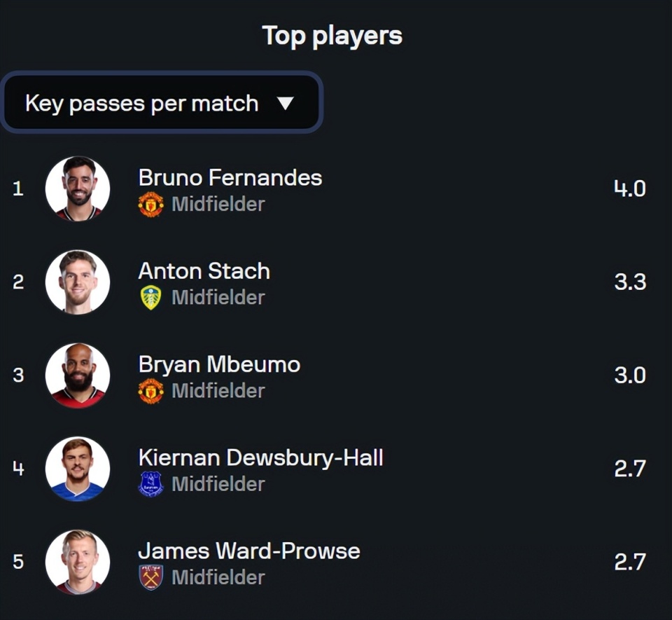The height and width of the screenshot is (620, 672).
Task: Select the James Ward-Prowse name link
Action: [x=249, y=551]
